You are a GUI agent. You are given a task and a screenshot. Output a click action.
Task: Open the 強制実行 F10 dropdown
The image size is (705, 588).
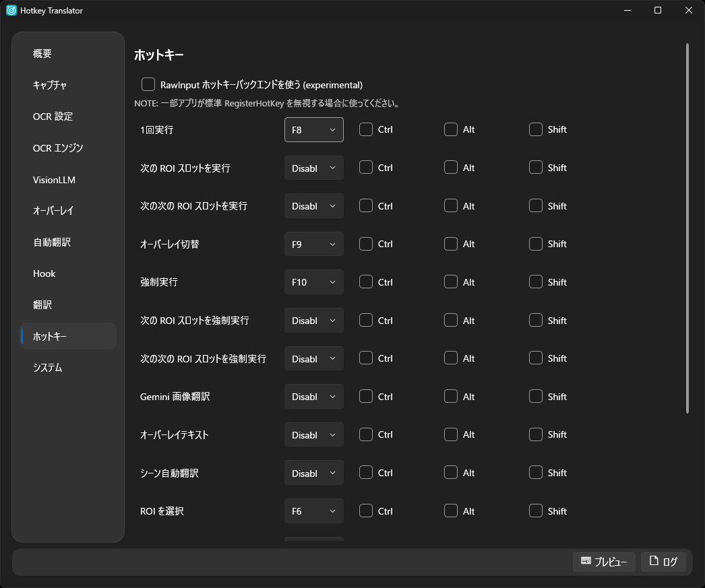[x=314, y=282]
